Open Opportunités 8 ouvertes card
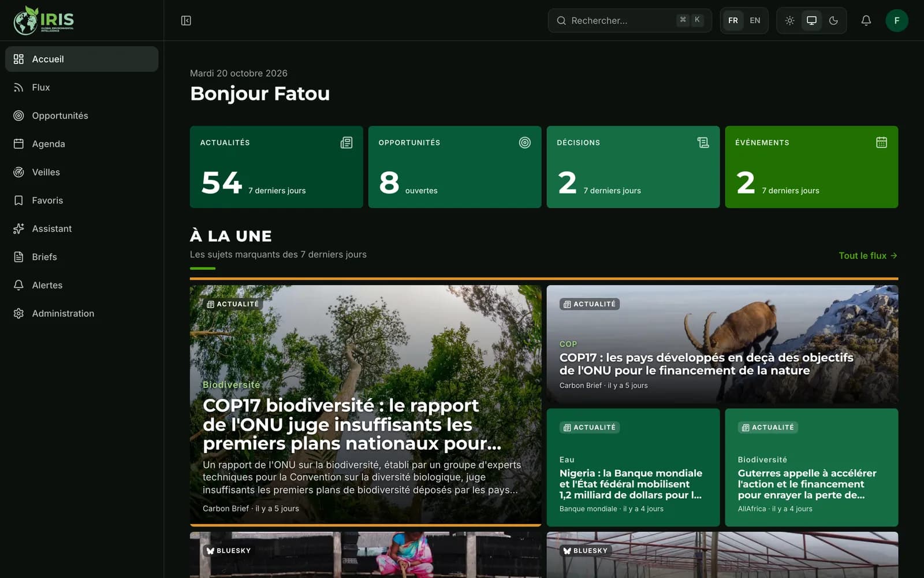The width and height of the screenshot is (924, 578). coord(454,167)
